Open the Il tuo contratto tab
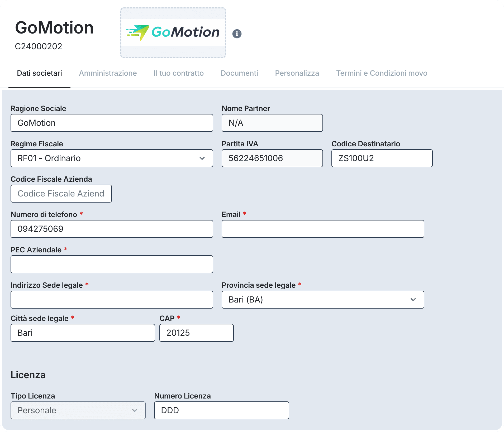This screenshot has width=504, height=432. pos(179,73)
